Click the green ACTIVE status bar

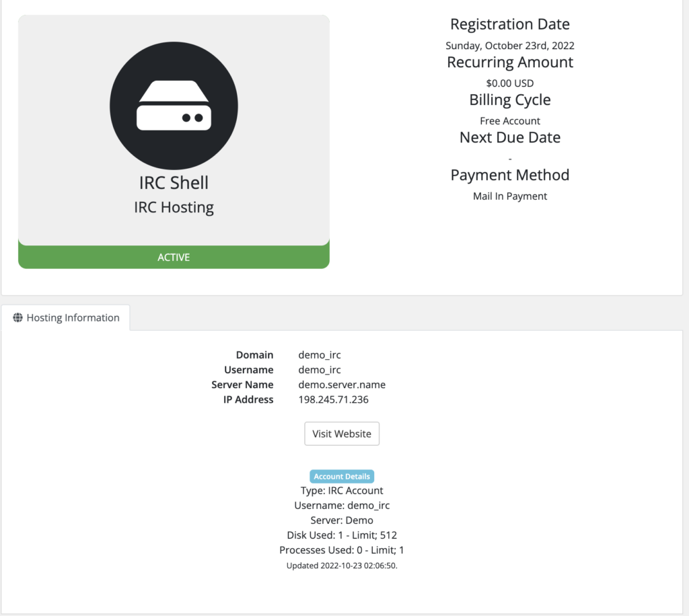coord(174,258)
